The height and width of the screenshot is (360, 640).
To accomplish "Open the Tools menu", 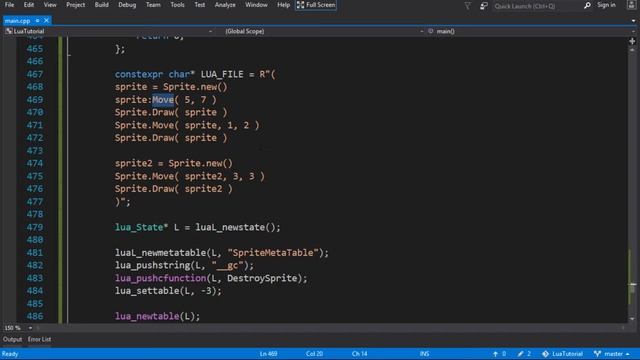I will (177, 5).
